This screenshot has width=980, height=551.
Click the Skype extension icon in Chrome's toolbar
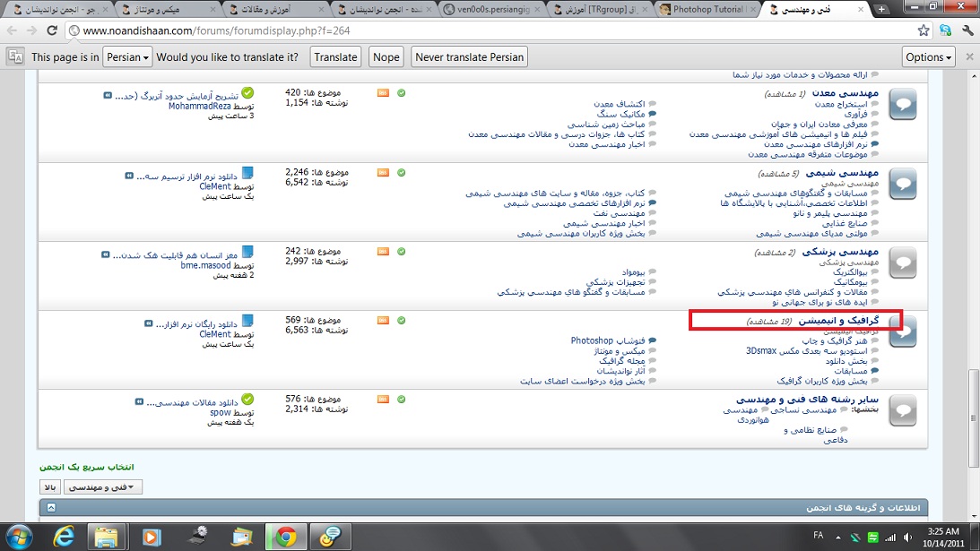(x=945, y=30)
